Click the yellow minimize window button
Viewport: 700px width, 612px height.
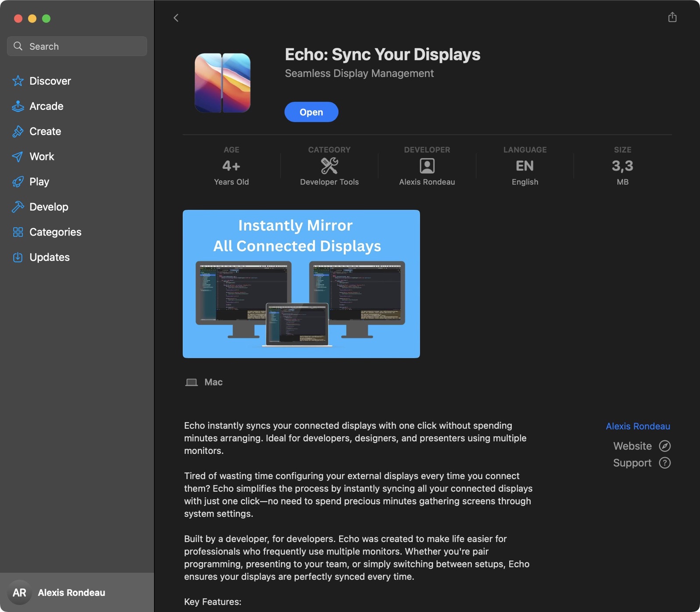tap(32, 18)
